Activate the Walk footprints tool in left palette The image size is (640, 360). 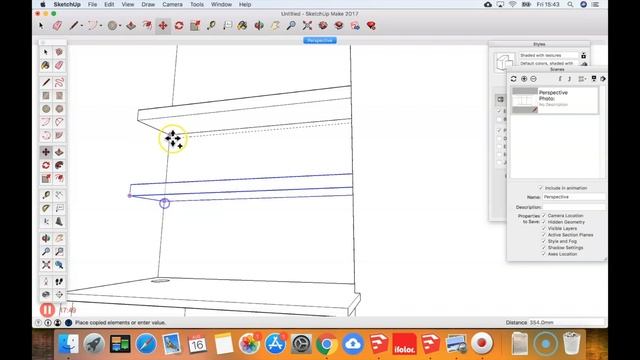click(x=59, y=282)
